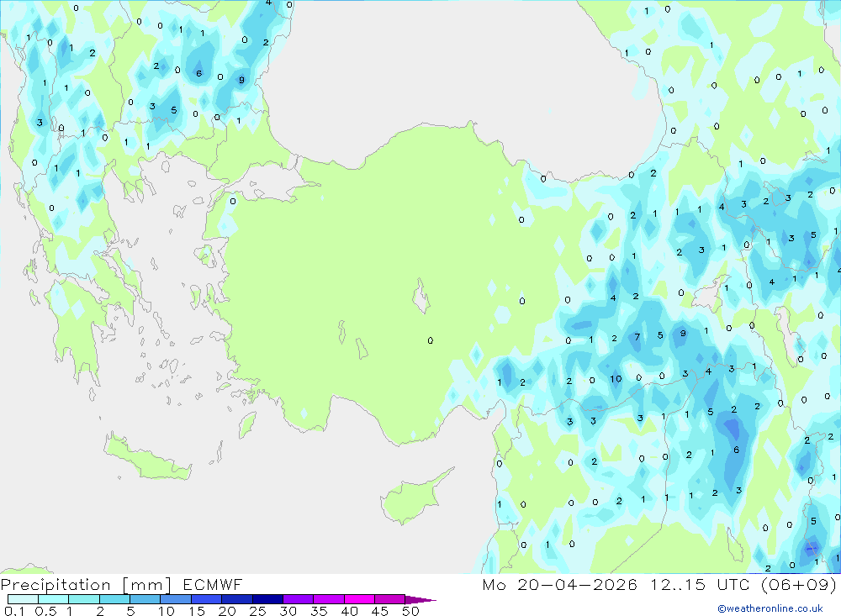
Task: Click the legend swatch between 0.5 and 1
Action: point(53,599)
